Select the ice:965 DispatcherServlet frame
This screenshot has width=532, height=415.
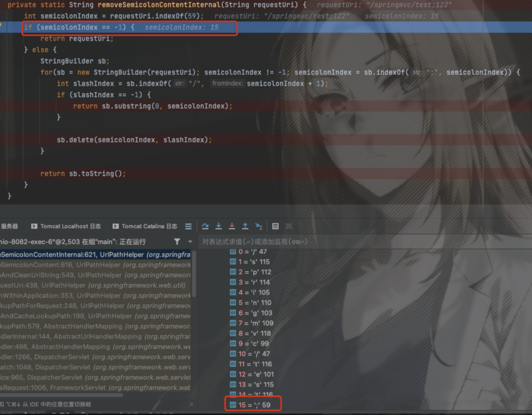pos(96,378)
